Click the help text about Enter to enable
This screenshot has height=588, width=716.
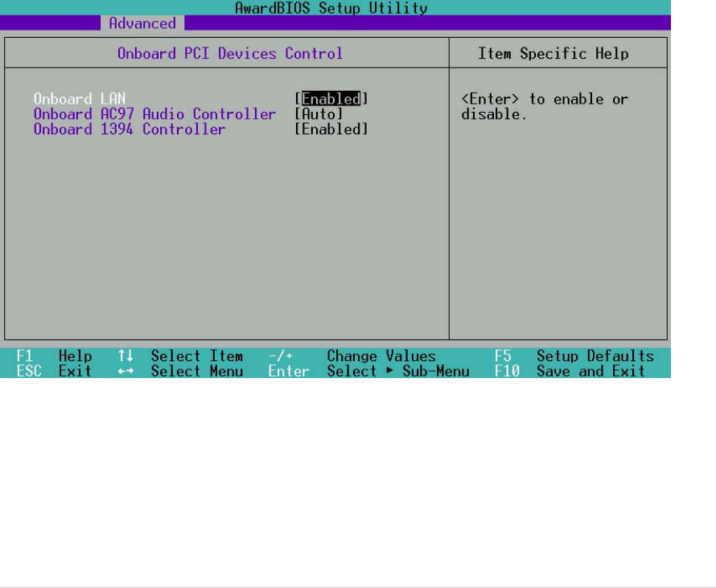[545, 106]
